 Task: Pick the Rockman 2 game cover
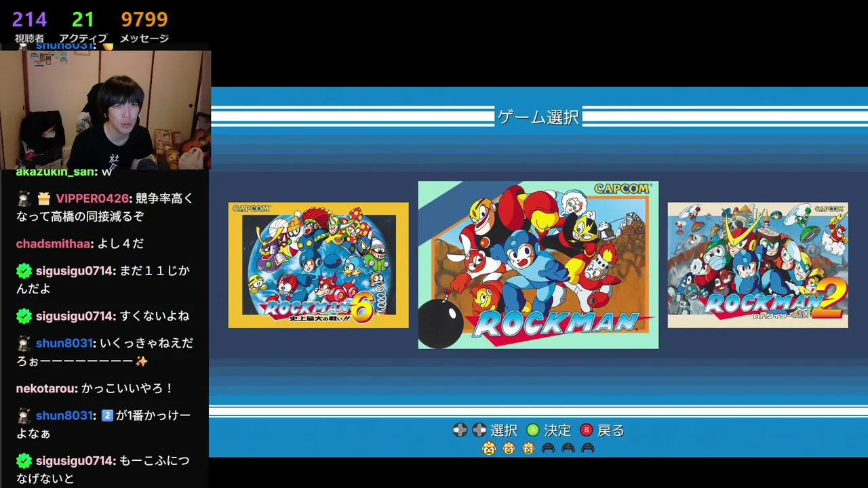pos(757,265)
